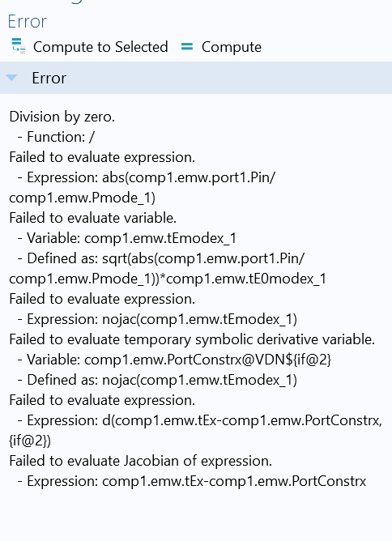
Task: Click the 'Failed to evaluate Jacobian' message
Action: pyautogui.click(x=140, y=461)
